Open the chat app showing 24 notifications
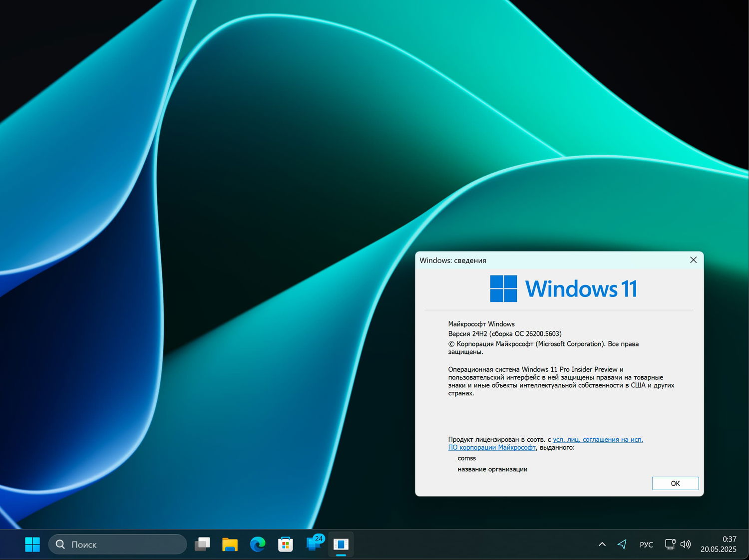 pyautogui.click(x=313, y=544)
